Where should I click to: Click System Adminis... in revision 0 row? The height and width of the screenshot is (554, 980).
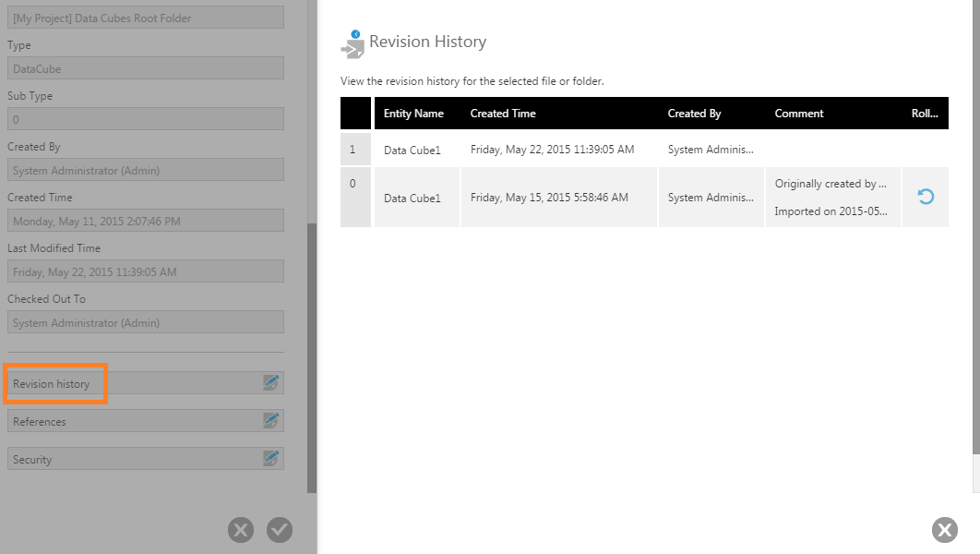(711, 198)
